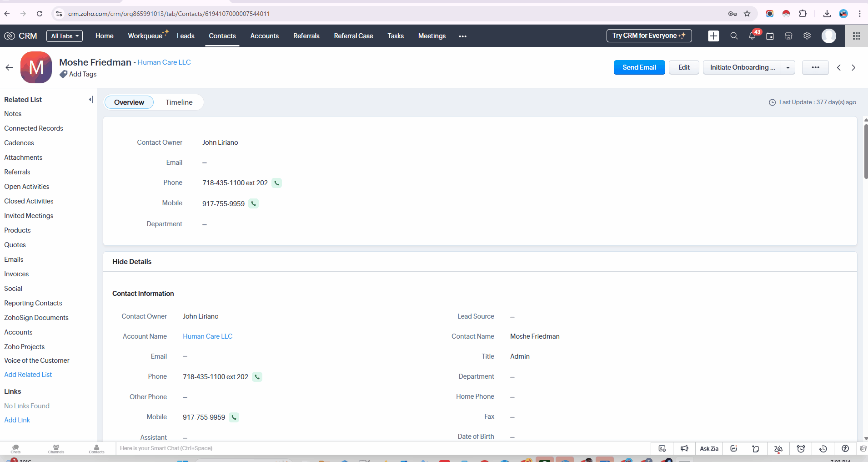Image resolution: width=868 pixels, height=462 pixels.
Task: Collapse the Hide Details section
Action: [132, 262]
